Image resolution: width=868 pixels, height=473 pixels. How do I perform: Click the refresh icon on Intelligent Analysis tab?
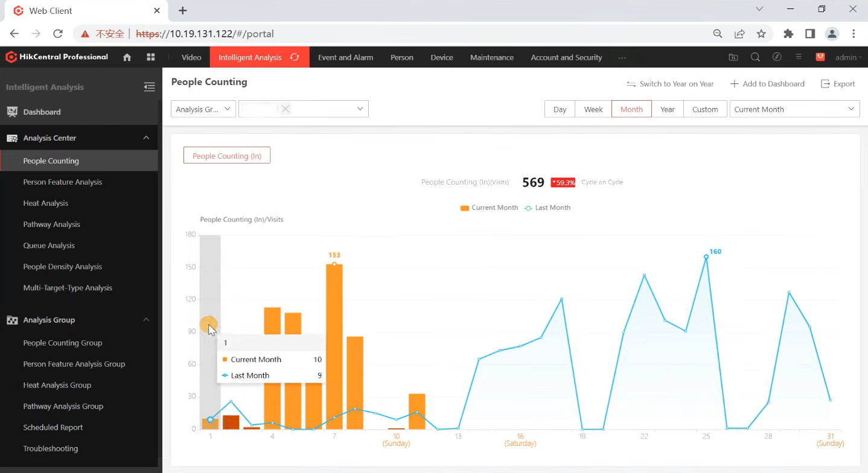coord(295,57)
